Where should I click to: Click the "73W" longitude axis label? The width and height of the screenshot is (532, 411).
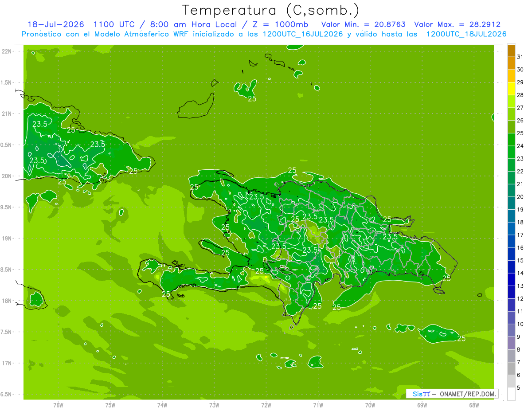pos(214,405)
